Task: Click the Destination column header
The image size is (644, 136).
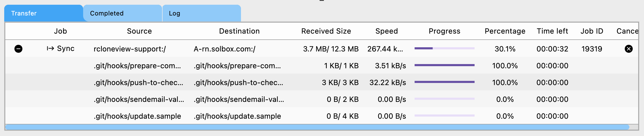Action: tap(239, 31)
